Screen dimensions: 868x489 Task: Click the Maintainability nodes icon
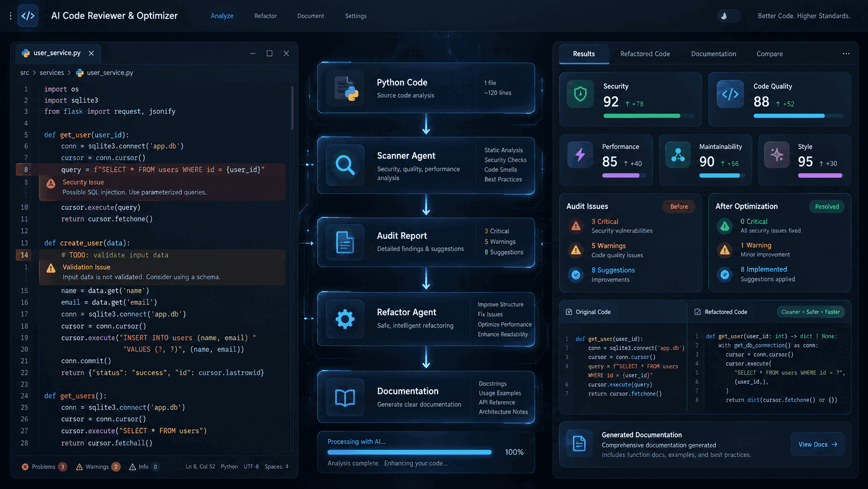coord(678,154)
